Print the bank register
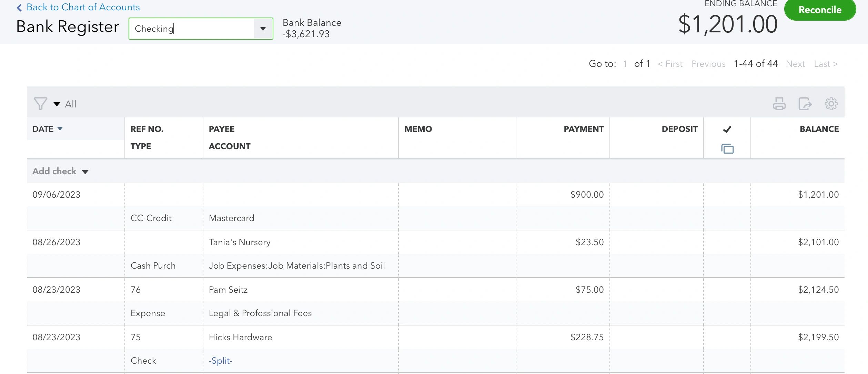 point(780,103)
